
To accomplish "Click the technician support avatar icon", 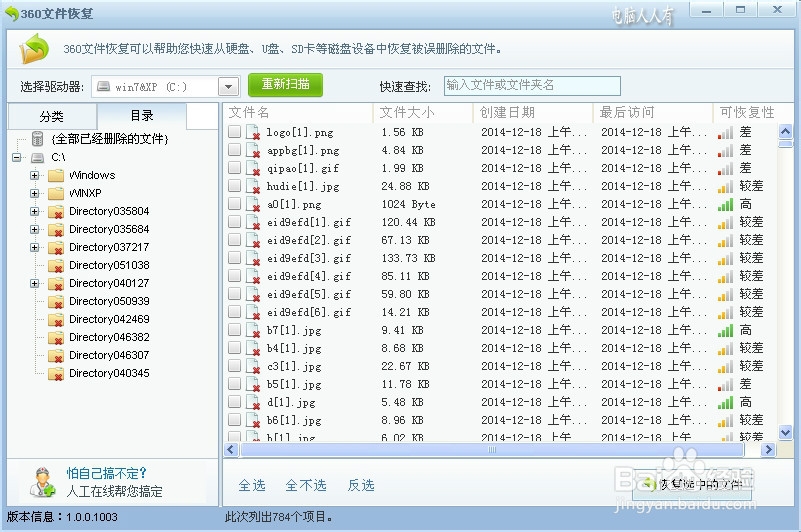I will (42, 482).
